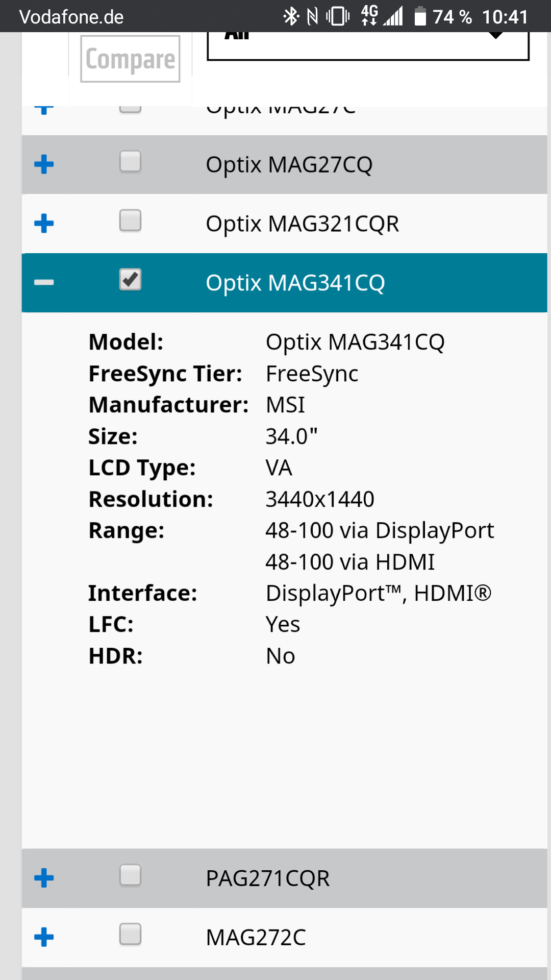
Task: Click the LFC: label
Action: pyautogui.click(x=111, y=625)
